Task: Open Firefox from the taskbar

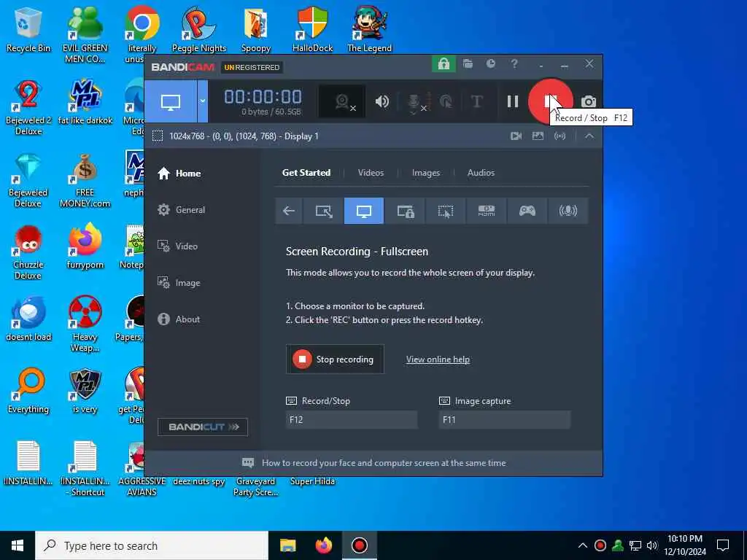Action: tap(324, 545)
